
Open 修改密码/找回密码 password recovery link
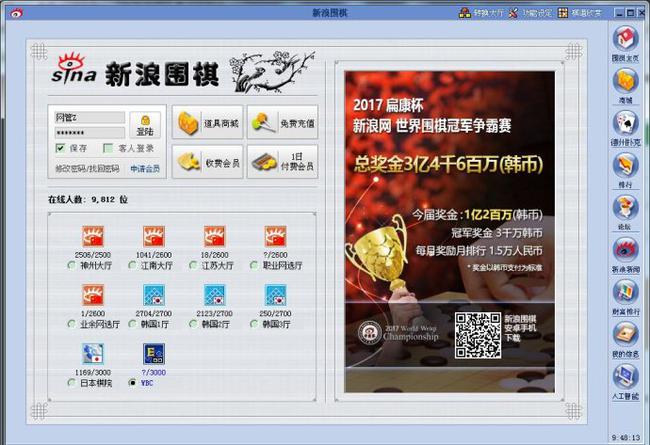(x=87, y=169)
